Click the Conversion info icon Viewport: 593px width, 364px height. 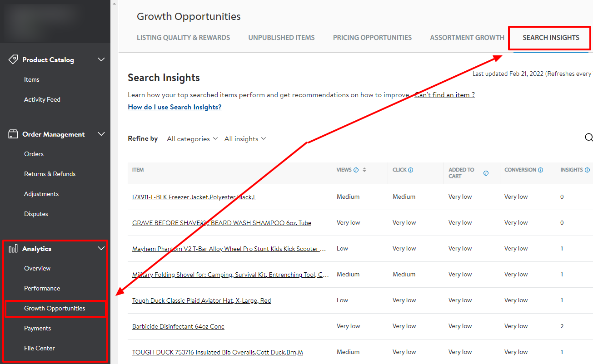540,169
